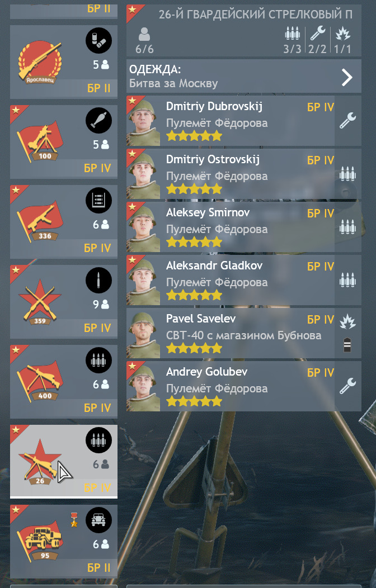Select soldier Pavel Savelev with СВТ-40

click(244, 333)
